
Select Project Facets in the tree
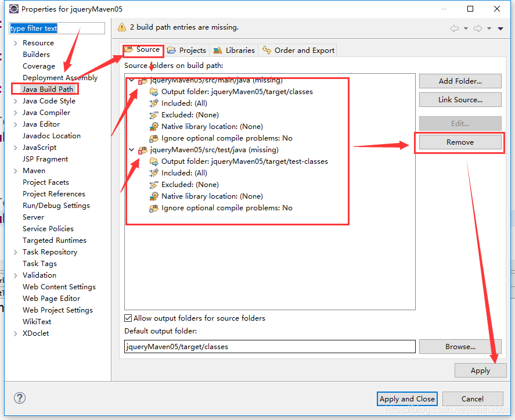pos(46,182)
